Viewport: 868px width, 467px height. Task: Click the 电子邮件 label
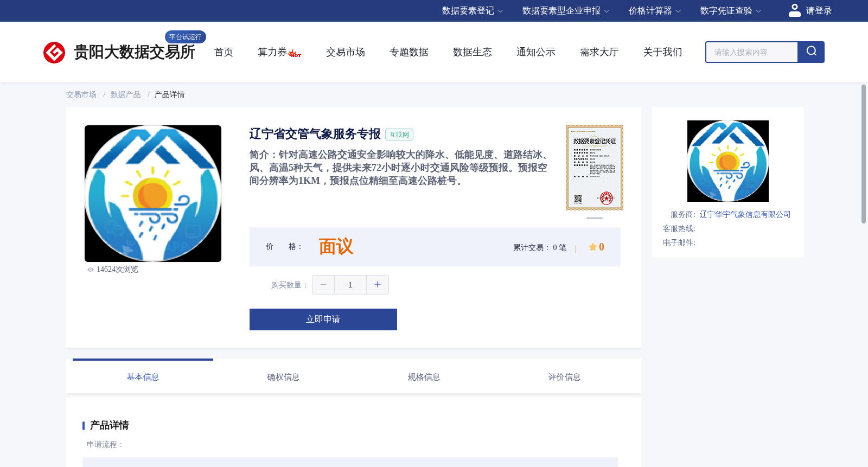(x=679, y=243)
